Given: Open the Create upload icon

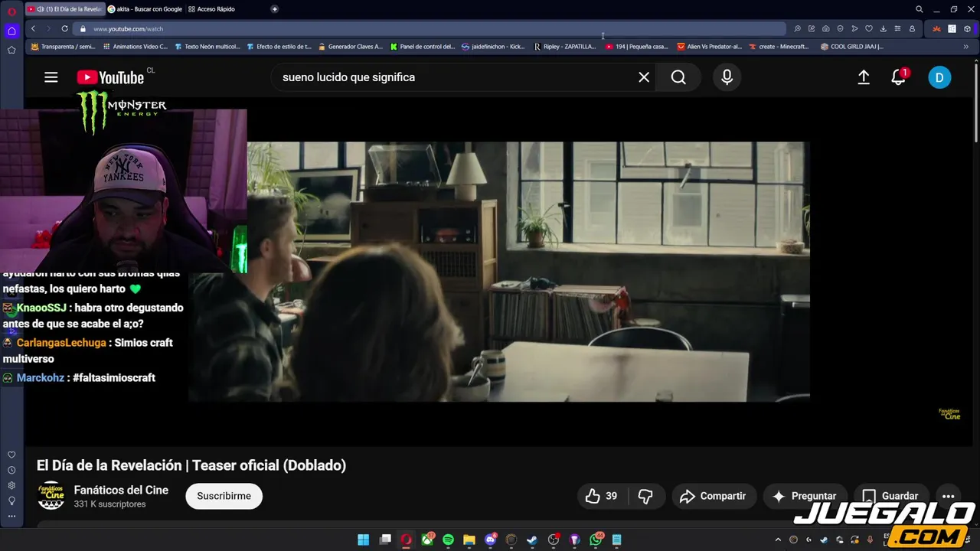Looking at the screenshot, I should pos(864,77).
